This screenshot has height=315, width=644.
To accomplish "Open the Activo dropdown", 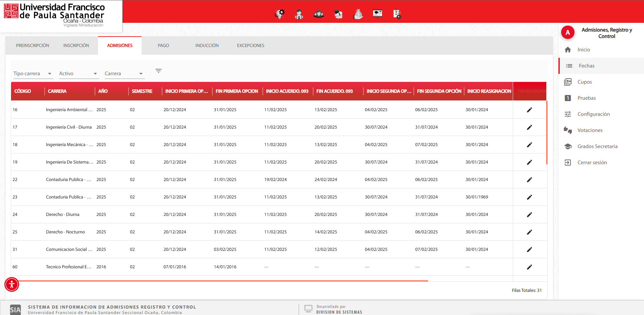I will [x=78, y=74].
